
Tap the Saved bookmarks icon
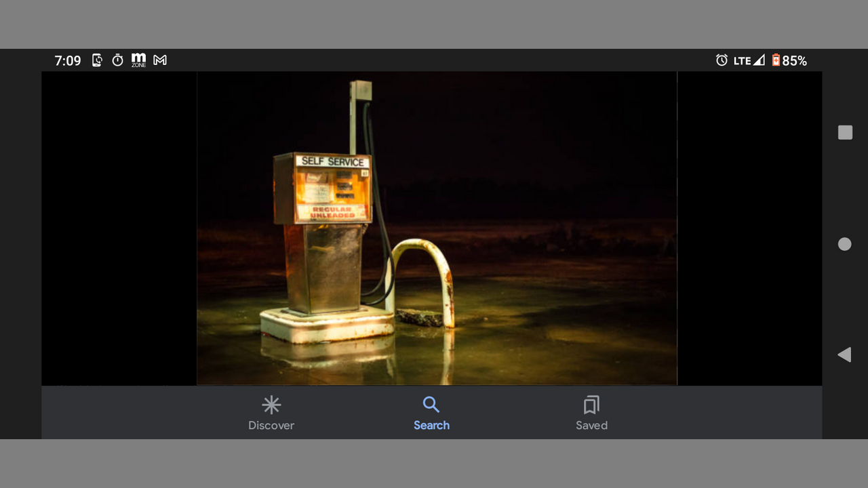[591, 405]
